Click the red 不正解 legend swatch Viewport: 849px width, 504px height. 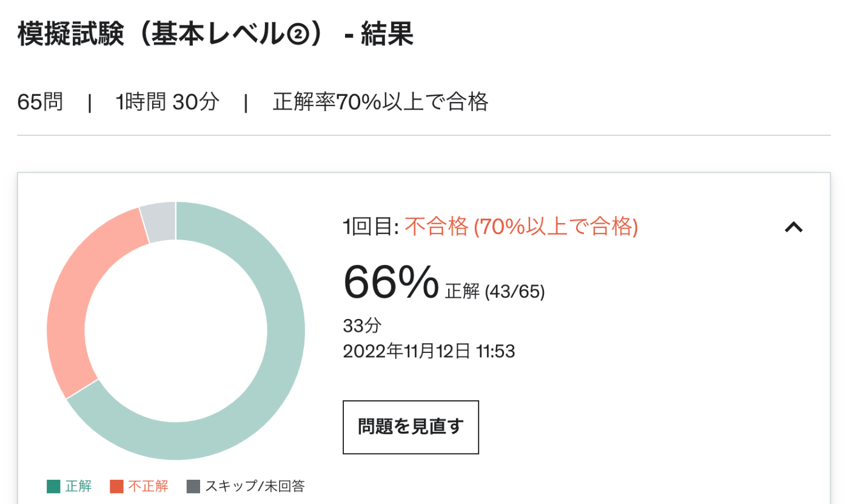tap(116, 486)
